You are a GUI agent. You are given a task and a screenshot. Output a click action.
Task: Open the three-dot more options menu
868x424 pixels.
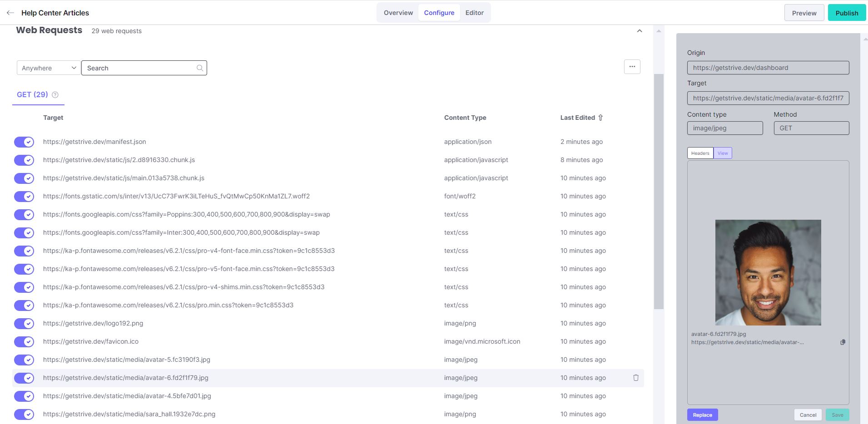coord(632,67)
